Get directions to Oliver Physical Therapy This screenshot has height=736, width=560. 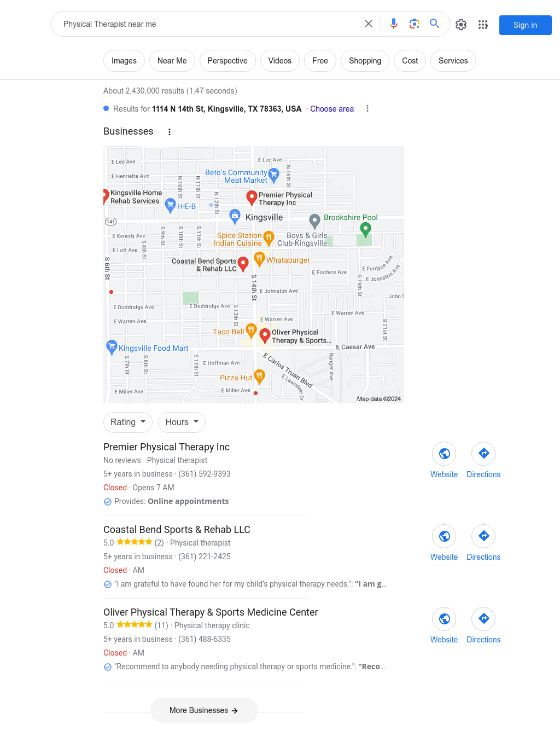tap(483, 619)
